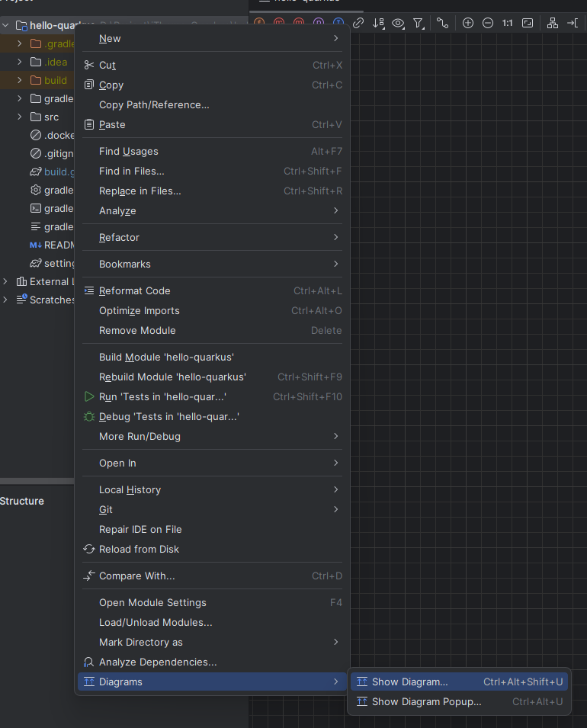Zoom out with the minus circle icon
Screen dimensions: 587x728
[x=488, y=23]
